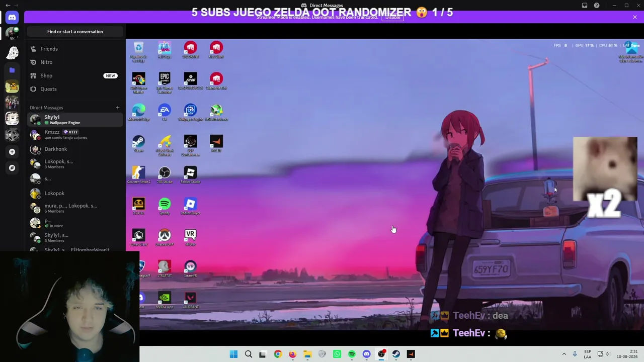The height and width of the screenshot is (362, 644).
Task: Open File Explorer from the taskbar
Action: click(307, 354)
